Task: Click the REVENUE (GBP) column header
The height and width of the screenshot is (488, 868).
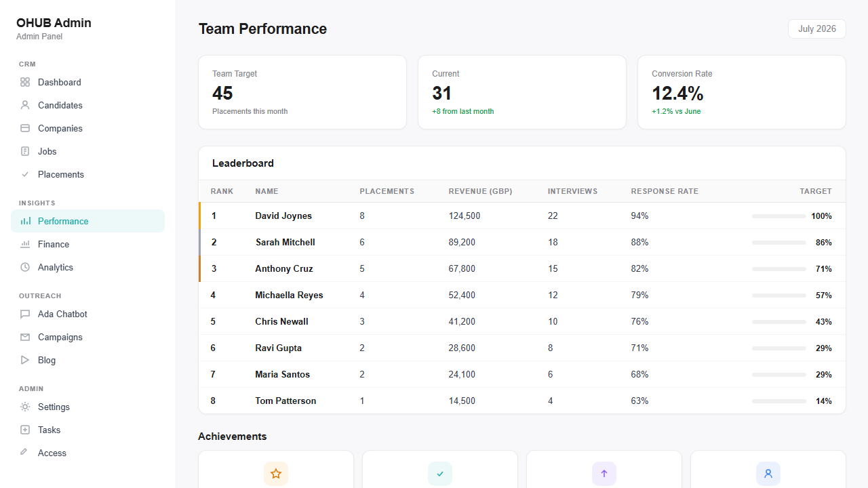Action: (x=480, y=191)
